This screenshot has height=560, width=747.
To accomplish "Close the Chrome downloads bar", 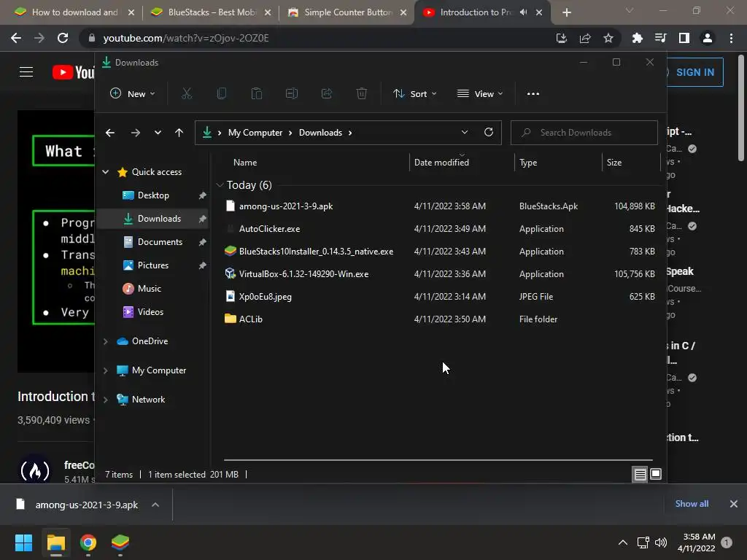I will coord(734,504).
